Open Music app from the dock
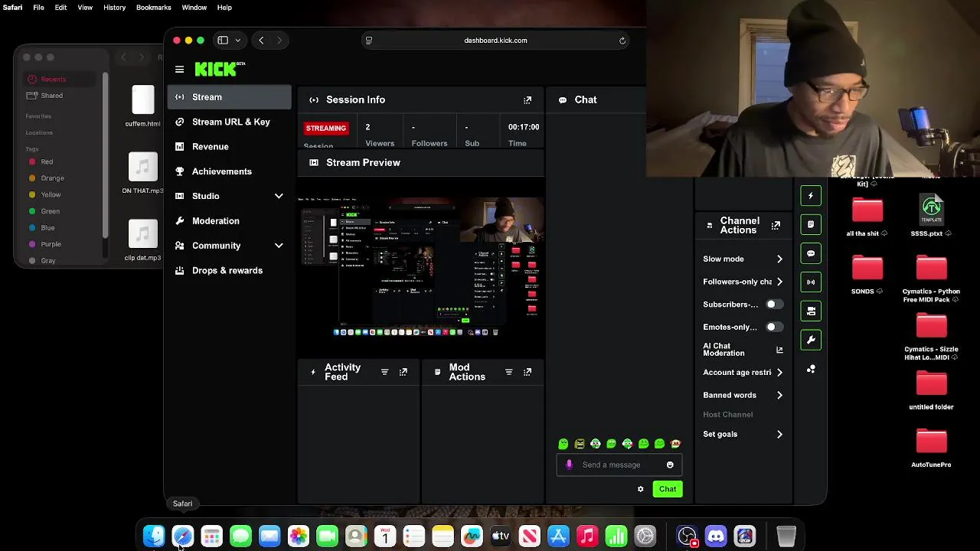This screenshot has width=980, height=551. 587,536
